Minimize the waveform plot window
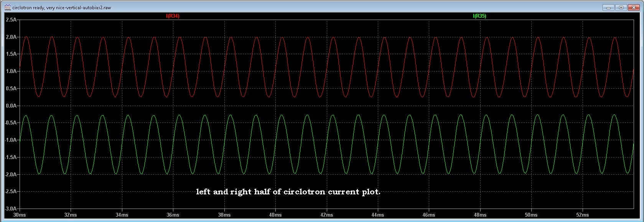Viewport: 644px width, 222px height. (x=609, y=7)
